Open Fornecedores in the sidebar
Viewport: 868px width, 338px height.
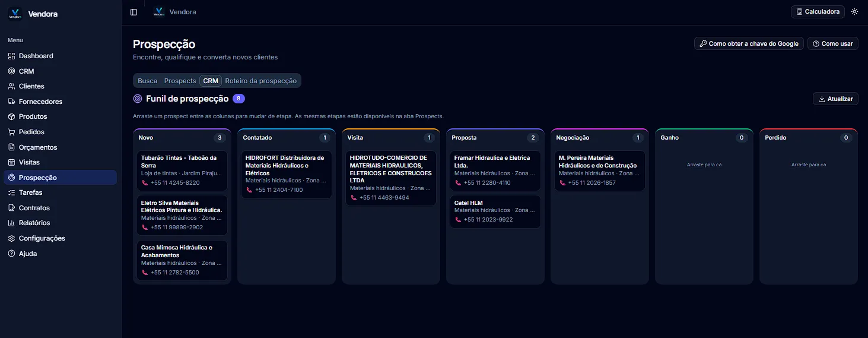pos(61,102)
